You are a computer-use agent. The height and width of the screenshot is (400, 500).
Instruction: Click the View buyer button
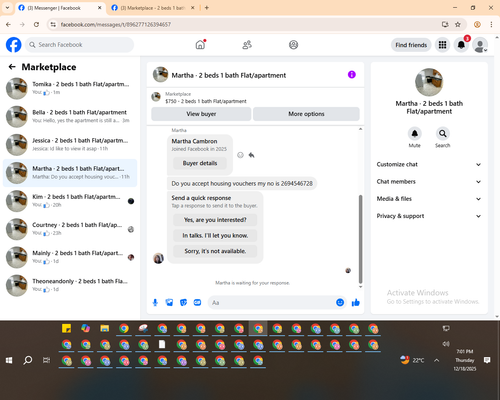click(x=201, y=114)
